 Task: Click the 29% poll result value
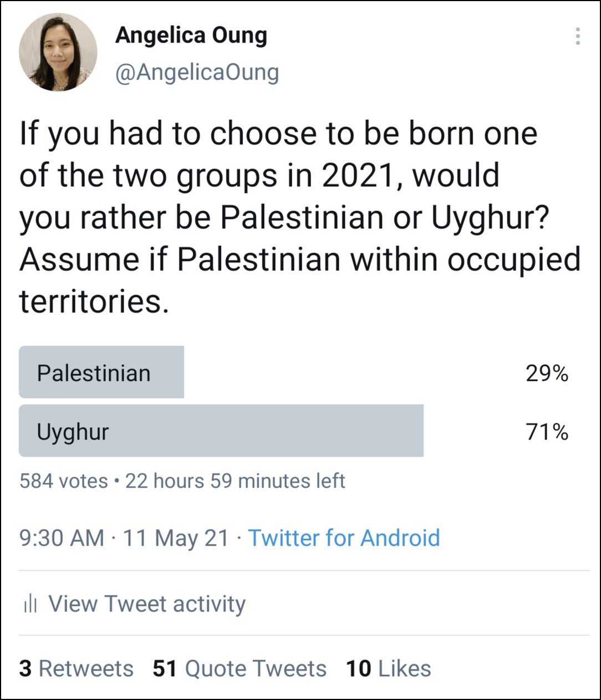(547, 374)
